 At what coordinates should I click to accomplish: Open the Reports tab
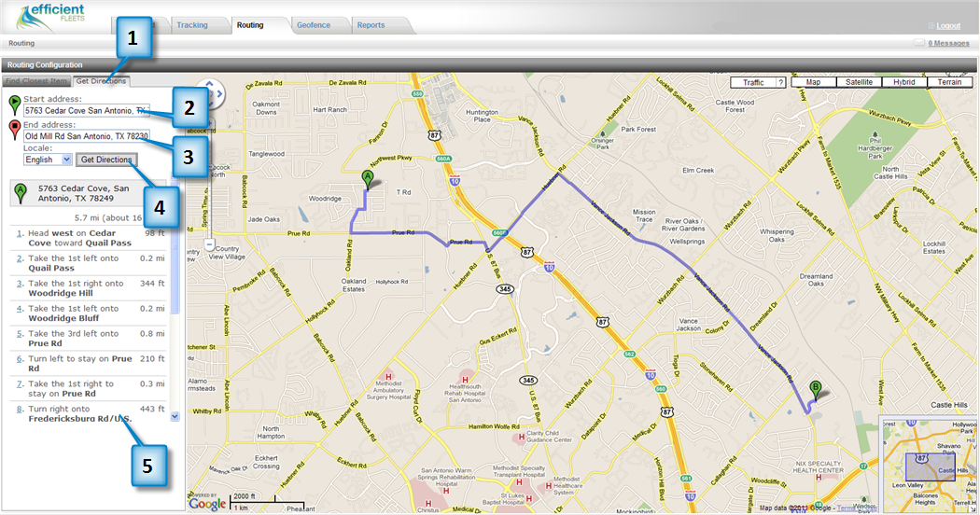coord(371,25)
